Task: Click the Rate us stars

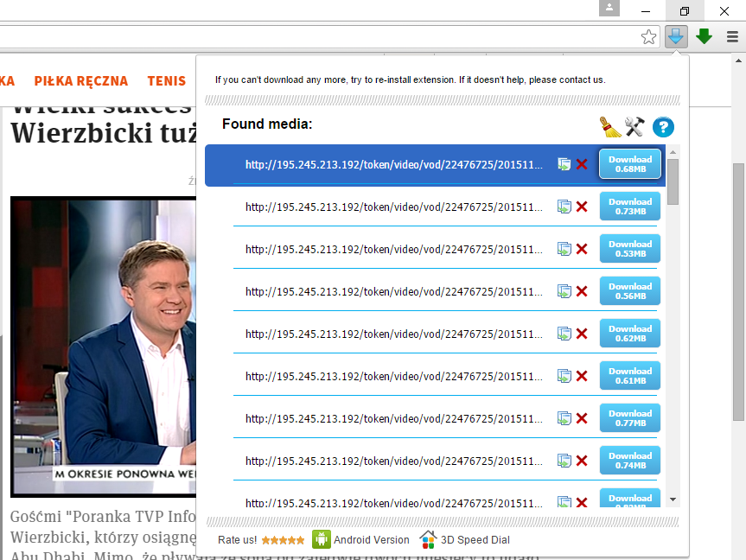Action: pyautogui.click(x=283, y=540)
